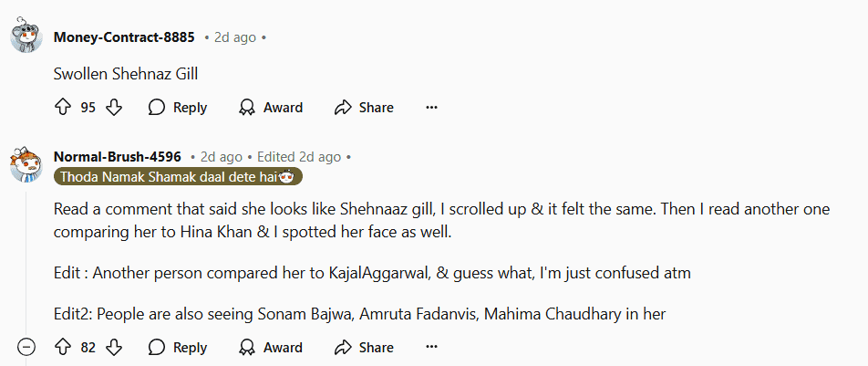This screenshot has height=366, width=868.
Task: Open more options on Normal-Brush-4596 comment
Action: pos(432,348)
